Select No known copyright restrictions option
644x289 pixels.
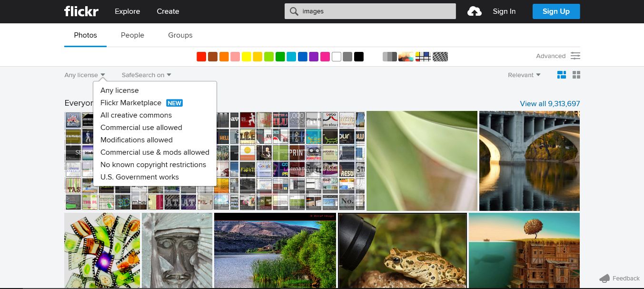153,164
